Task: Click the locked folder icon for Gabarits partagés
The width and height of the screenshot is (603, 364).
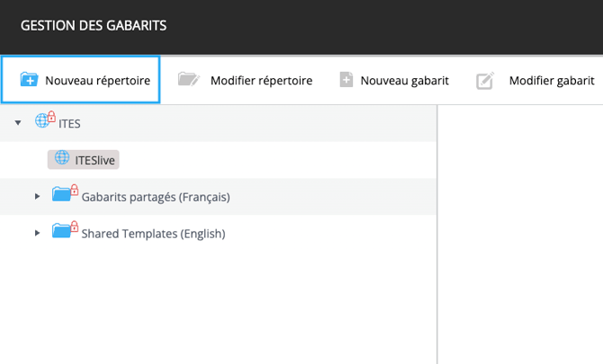Action: tap(65, 194)
